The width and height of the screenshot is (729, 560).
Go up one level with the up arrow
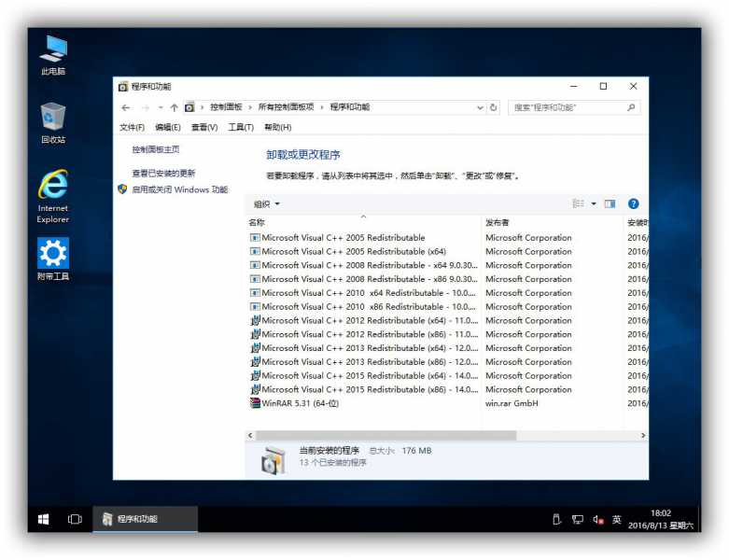tap(174, 108)
